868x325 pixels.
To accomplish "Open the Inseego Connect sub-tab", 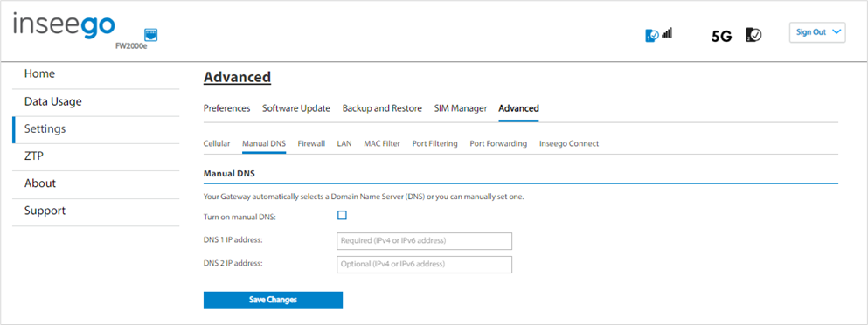I will 569,143.
